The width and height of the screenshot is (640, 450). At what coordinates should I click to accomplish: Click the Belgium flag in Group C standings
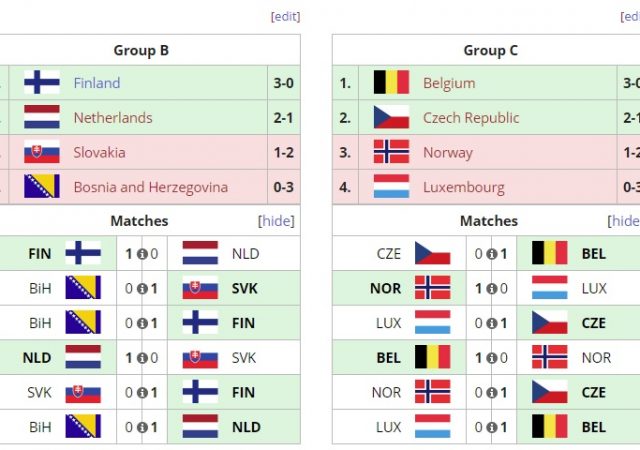coord(391,83)
